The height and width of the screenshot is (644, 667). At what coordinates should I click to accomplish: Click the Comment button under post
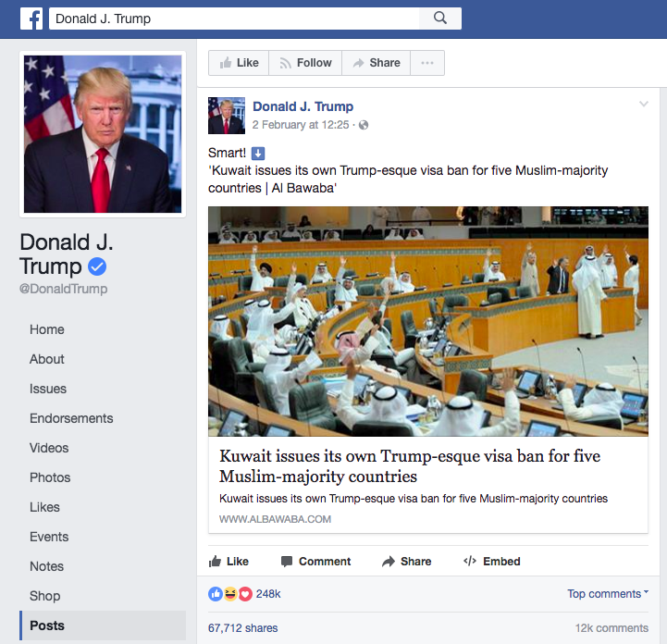(316, 562)
